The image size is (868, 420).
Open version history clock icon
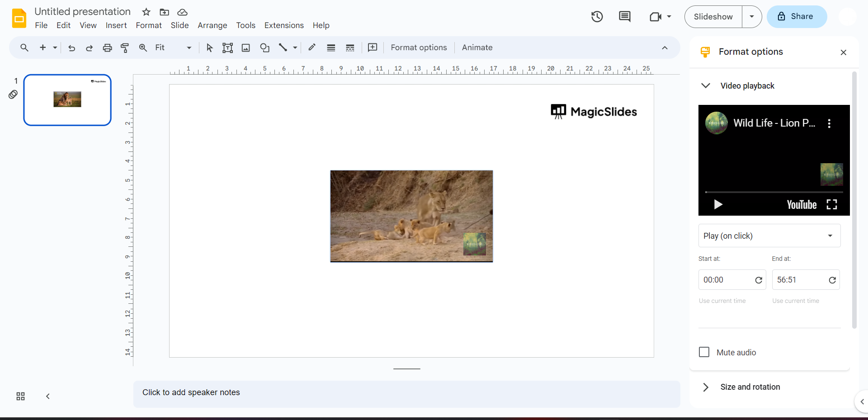(x=597, y=17)
